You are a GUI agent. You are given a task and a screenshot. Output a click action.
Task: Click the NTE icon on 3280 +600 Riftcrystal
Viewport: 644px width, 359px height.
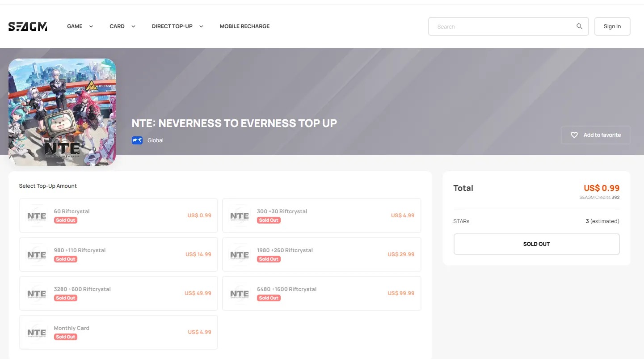(x=37, y=293)
